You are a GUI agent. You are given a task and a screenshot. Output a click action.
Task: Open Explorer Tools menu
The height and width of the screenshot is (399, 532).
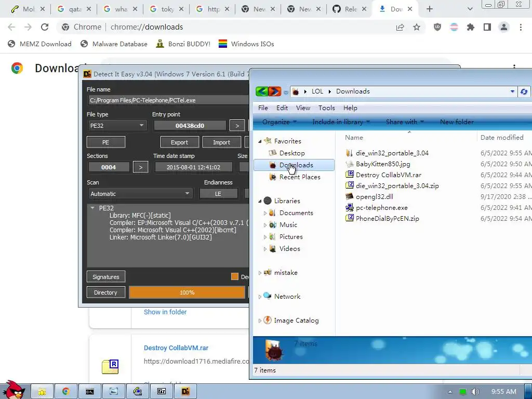click(x=326, y=108)
